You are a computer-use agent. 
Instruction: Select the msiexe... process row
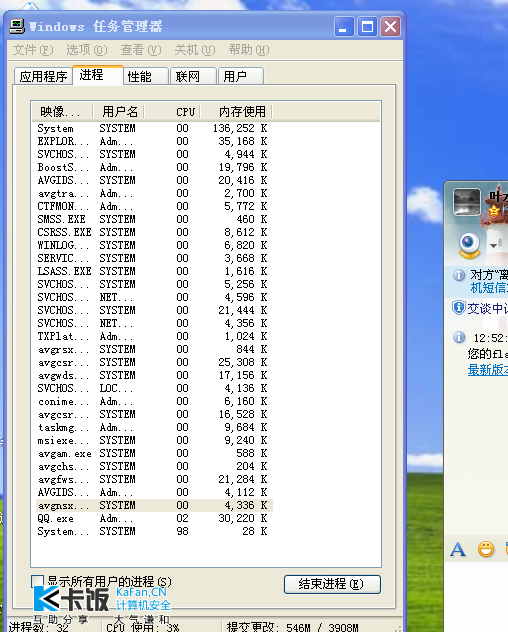pyautogui.click(x=154, y=440)
